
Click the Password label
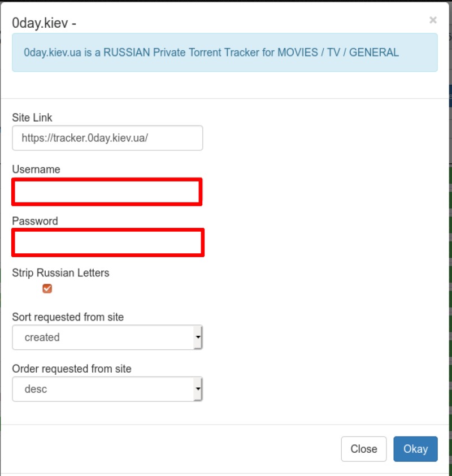[35, 221]
